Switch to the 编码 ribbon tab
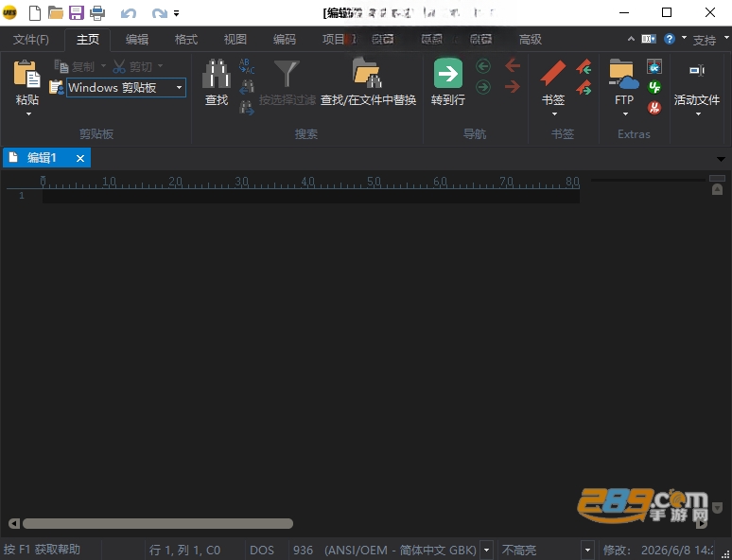 tap(285, 40)
